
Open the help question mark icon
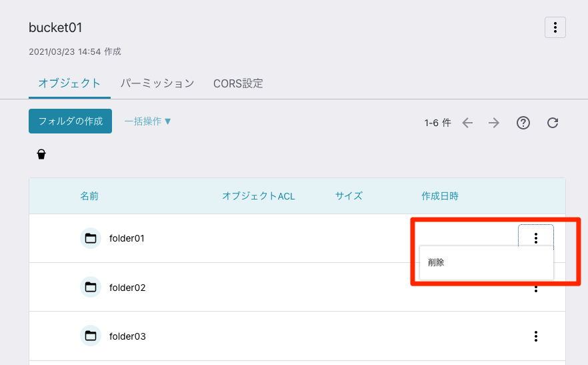click(x=523, y=123)
